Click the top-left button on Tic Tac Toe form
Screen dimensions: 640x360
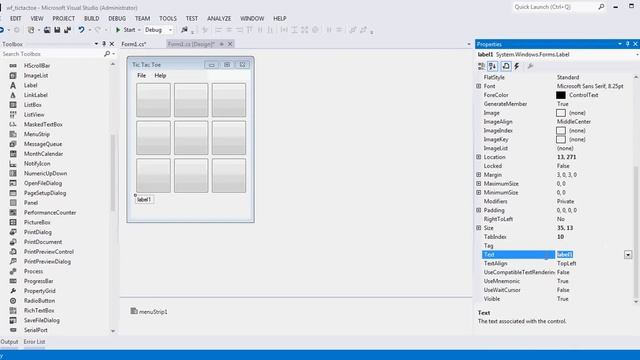tap(153, 100)
